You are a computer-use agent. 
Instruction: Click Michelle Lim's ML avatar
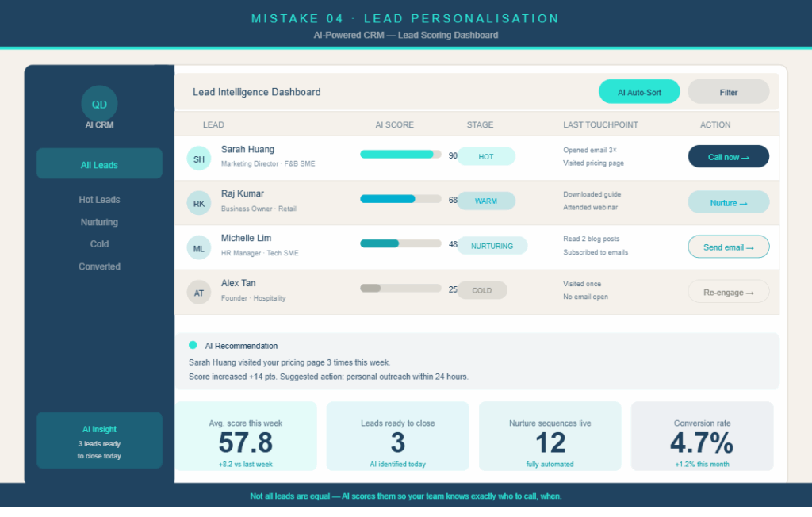point(199,247)
